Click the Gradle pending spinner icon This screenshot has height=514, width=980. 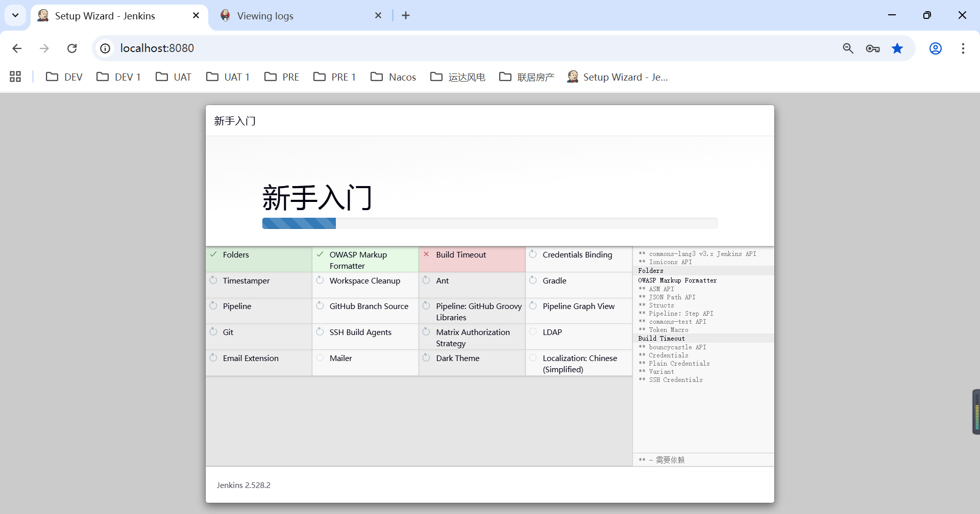(x=533, y=280)
